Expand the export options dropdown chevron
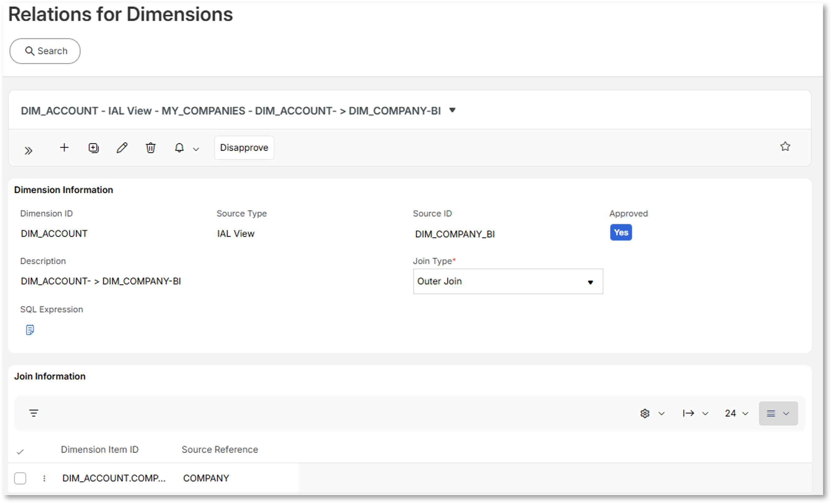 [x=705, y=413]
